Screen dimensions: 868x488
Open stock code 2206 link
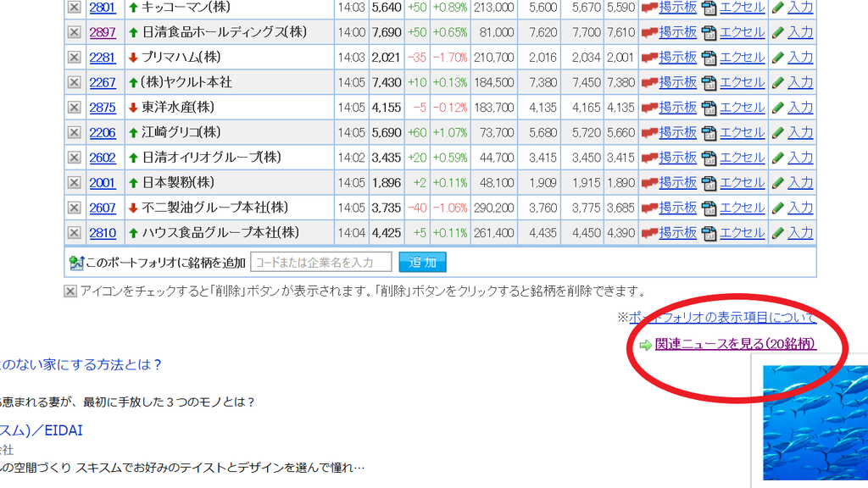(x=103, y=133)
